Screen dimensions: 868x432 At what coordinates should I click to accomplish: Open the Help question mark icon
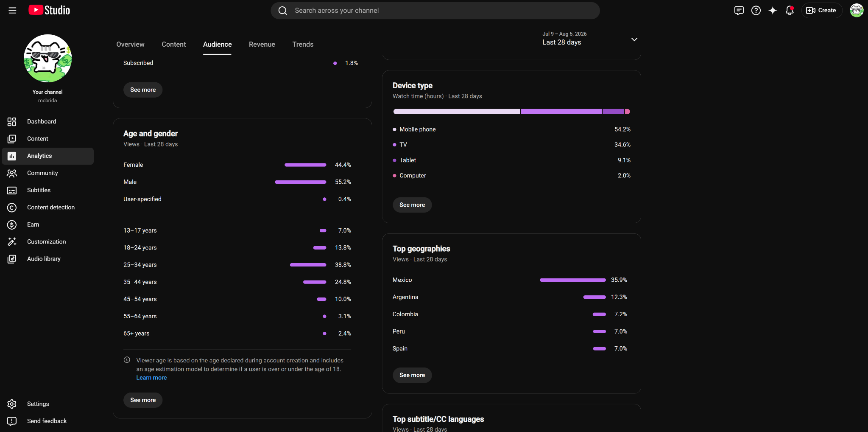756,11
